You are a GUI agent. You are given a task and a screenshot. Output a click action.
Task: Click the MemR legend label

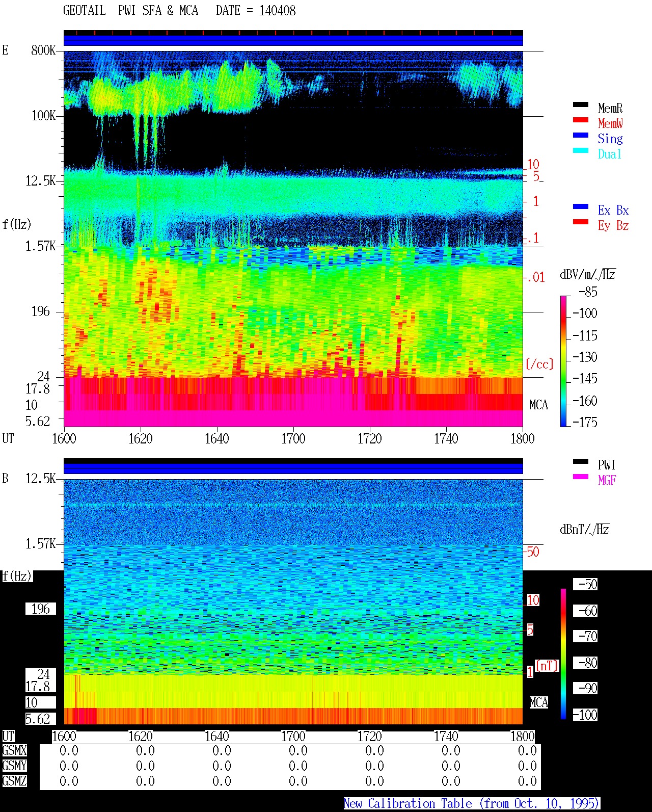coord(610,108)
